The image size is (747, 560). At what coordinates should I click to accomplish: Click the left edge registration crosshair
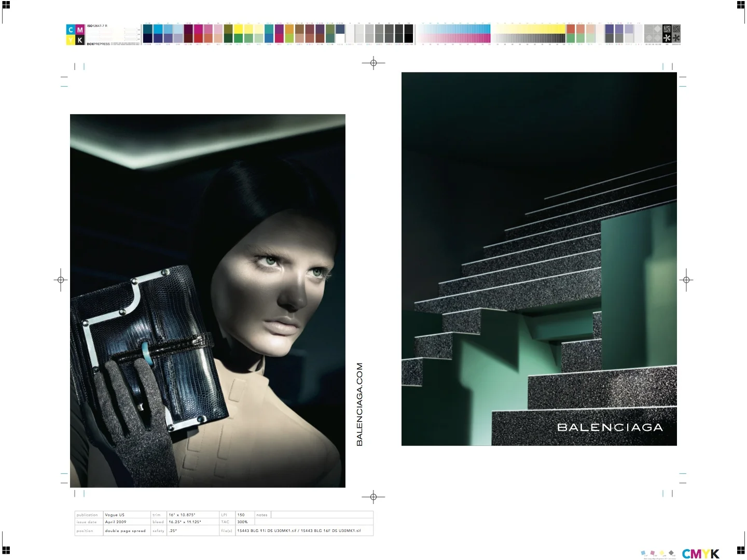61,280
